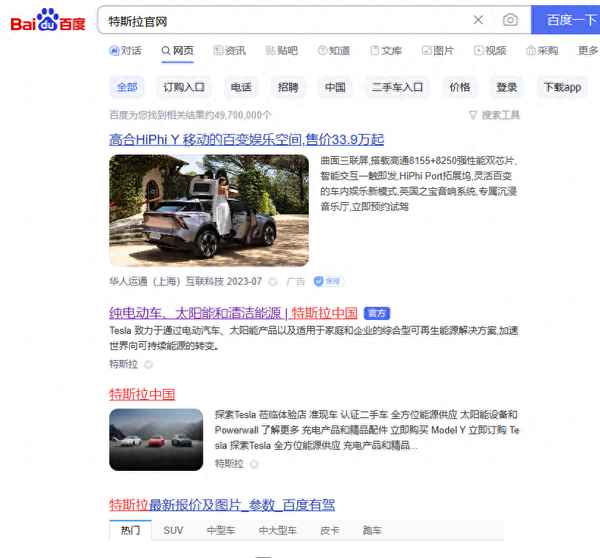Switch to the 图片 tab

point(438,51)
